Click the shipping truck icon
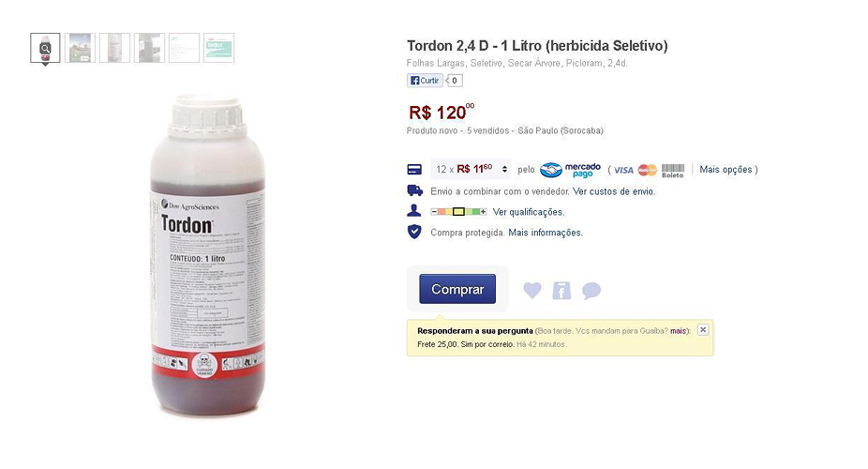The height and width of the screenshot is (469, 868). (414, 190)
